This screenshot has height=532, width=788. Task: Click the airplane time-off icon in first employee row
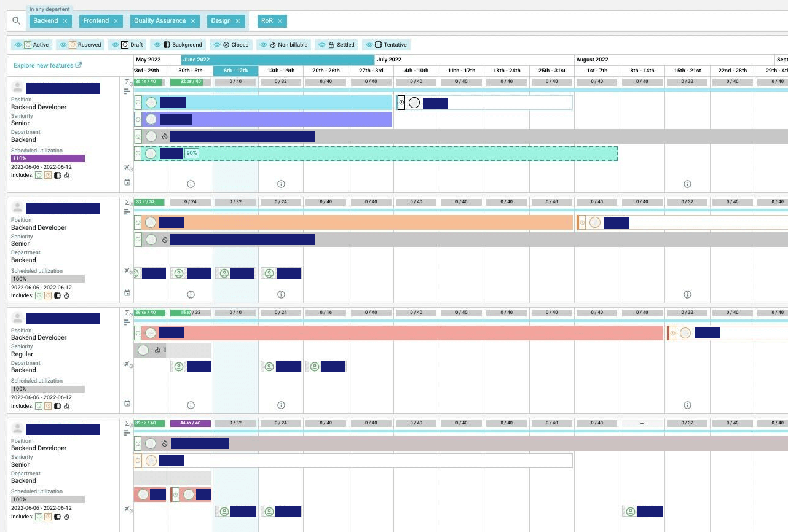pyautogui.click(x=127, y=168)
